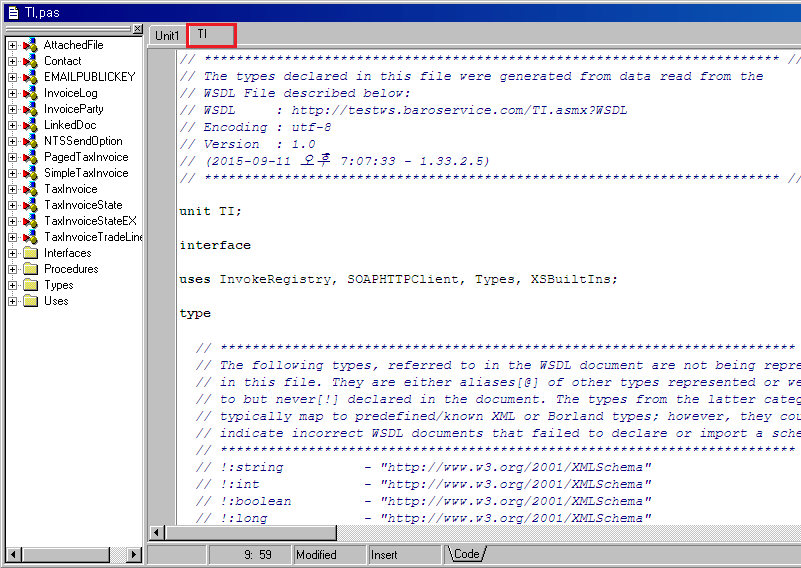This screenshot has width=801, height=568.
Task: Click the TaxInvoice class icon
Action: [x=31, y=189]
